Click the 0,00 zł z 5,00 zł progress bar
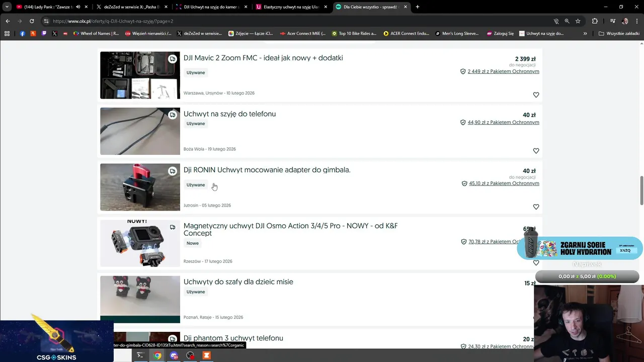The height and width of the screenshot is (362, 644). point(587,277)
